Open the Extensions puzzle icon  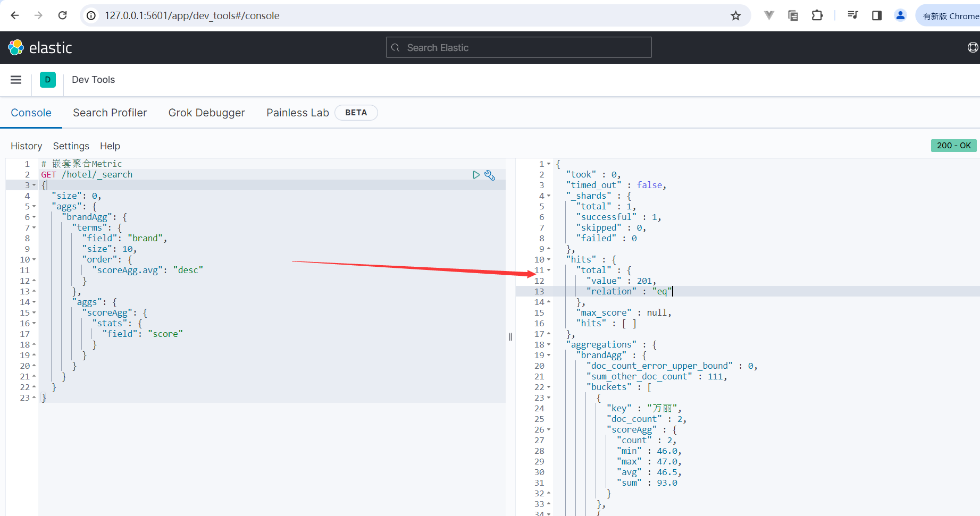coord(817,16)
